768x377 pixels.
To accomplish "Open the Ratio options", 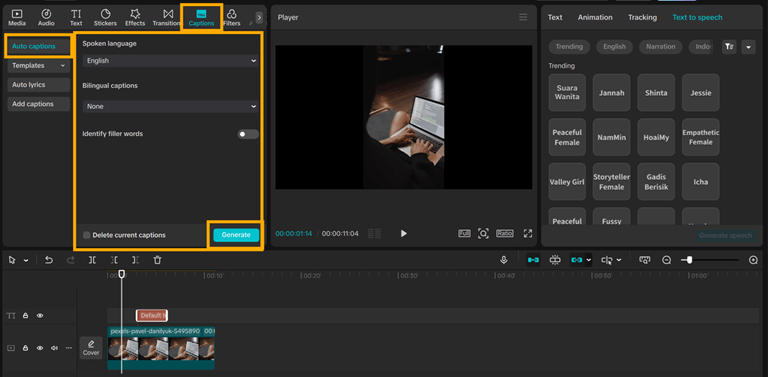I will pyautogui.click(x=505, y=233).
